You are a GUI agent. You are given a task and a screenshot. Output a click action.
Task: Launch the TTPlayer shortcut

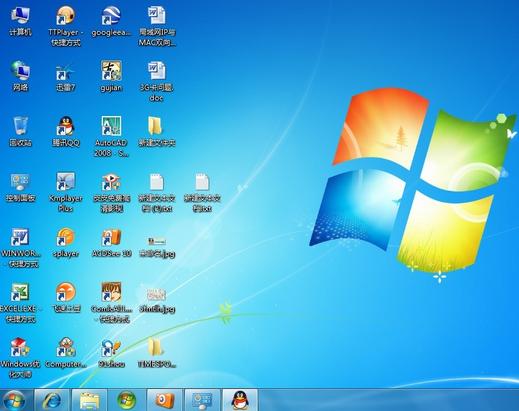tap(65, 26)
